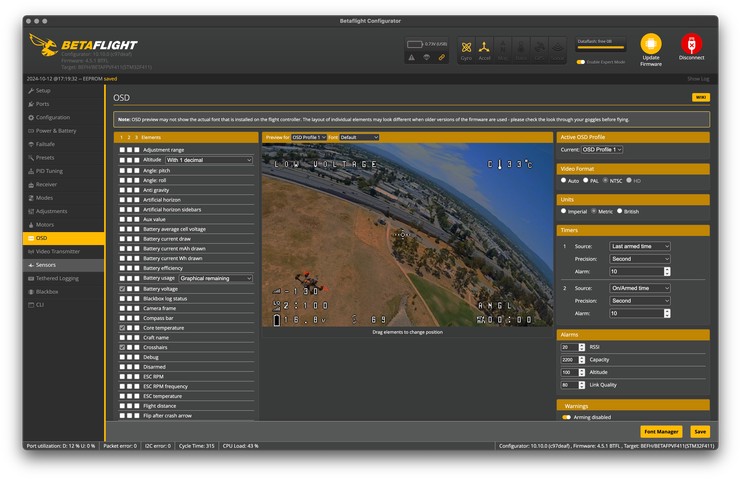The height and width of the screenshot is (480, 741).
Task: Click Link Quality alarm stepper
Action: click(x=582, y=385)
